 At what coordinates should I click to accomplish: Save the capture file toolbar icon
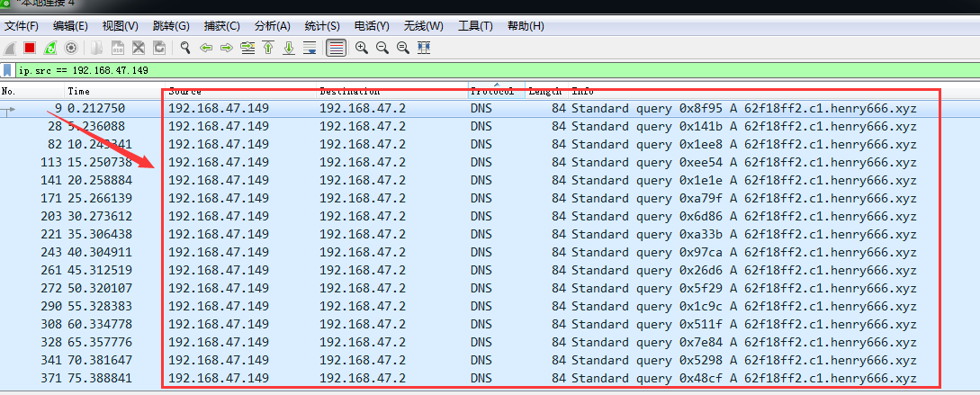tap(118, 48)
